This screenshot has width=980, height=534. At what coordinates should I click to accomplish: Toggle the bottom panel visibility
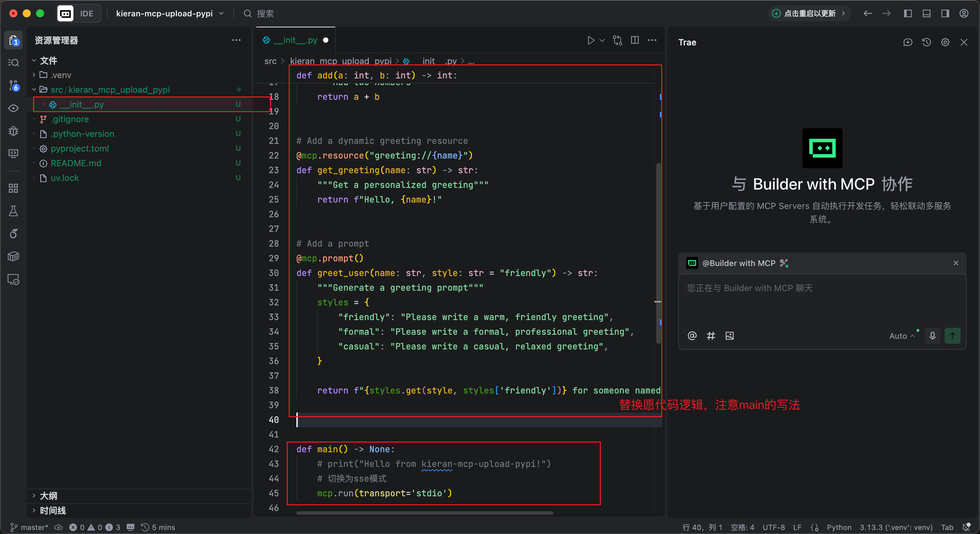pyautogui.click(x=926, y=14)
